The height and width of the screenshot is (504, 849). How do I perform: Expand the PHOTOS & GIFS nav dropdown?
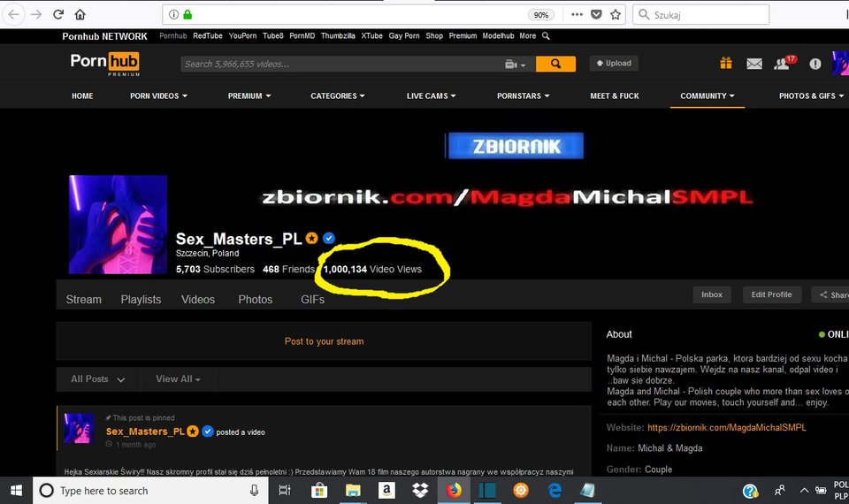811,95
